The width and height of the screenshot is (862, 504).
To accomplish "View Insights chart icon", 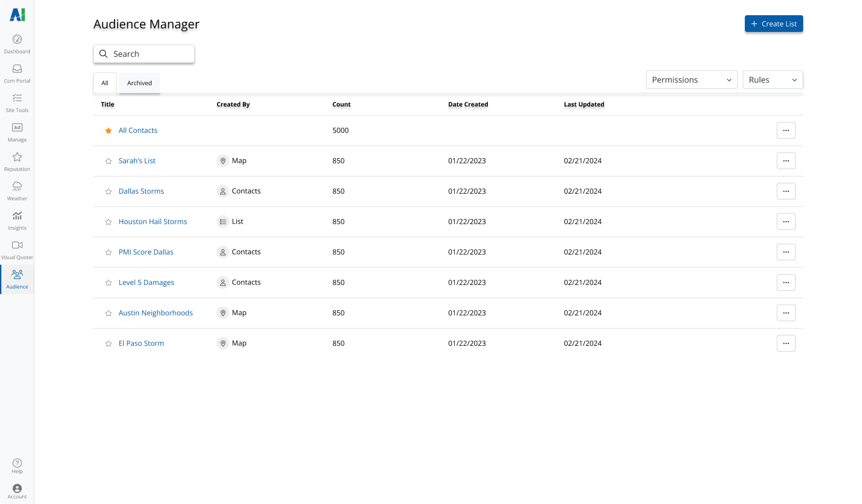I will [17, 216].
